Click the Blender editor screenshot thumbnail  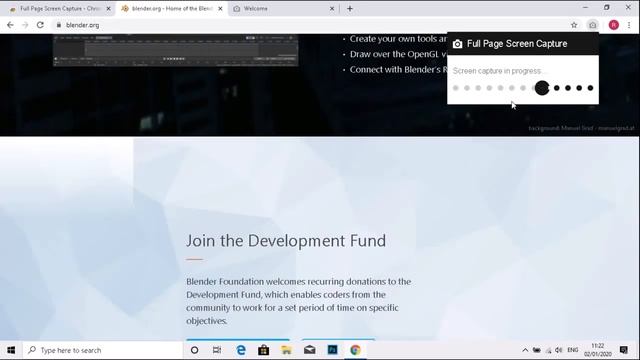click(x=176, y=51)
